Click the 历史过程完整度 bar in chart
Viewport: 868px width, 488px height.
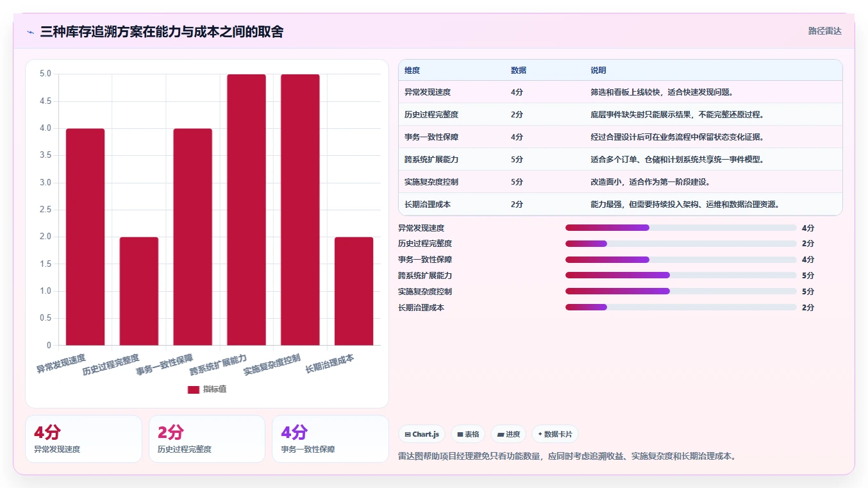[x=139, y=291]
